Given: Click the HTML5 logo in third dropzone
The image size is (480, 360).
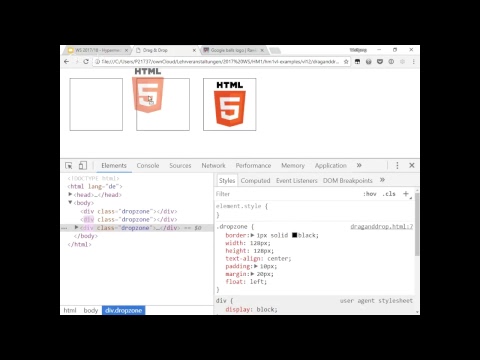Looking at the screenshot, I should 230,104.
